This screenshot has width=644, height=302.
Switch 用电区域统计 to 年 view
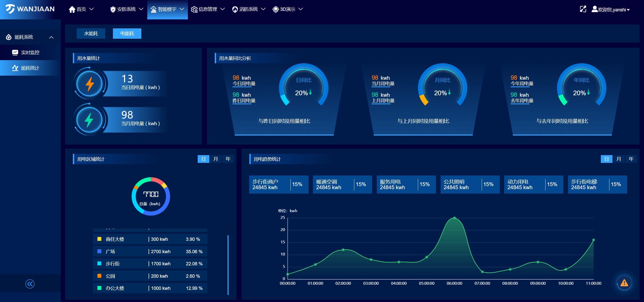[x=228, y=159]
